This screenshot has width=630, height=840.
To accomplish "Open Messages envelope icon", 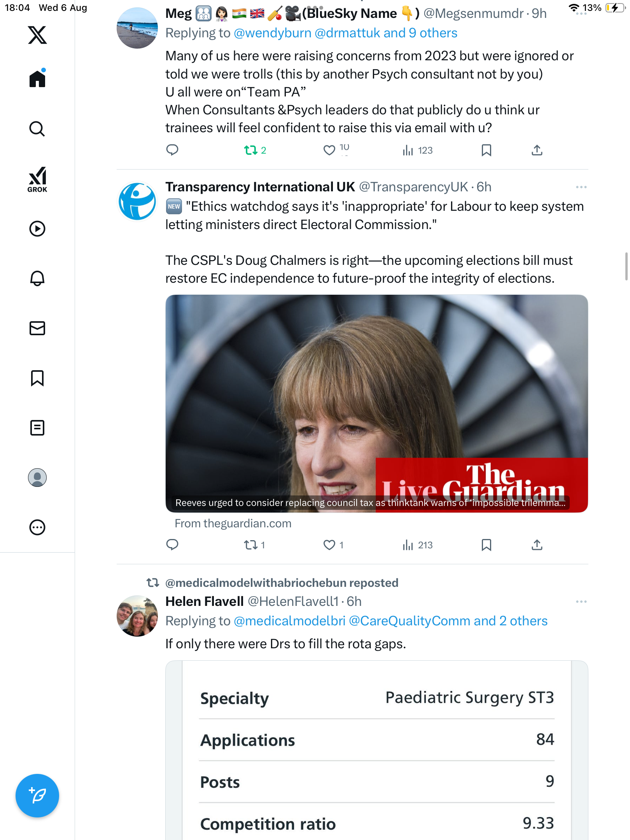I will point(37,328).
